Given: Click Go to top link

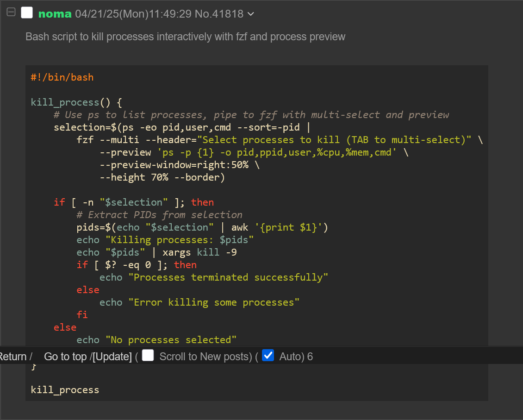Looking at the screenshot, I should click(65, 357).
